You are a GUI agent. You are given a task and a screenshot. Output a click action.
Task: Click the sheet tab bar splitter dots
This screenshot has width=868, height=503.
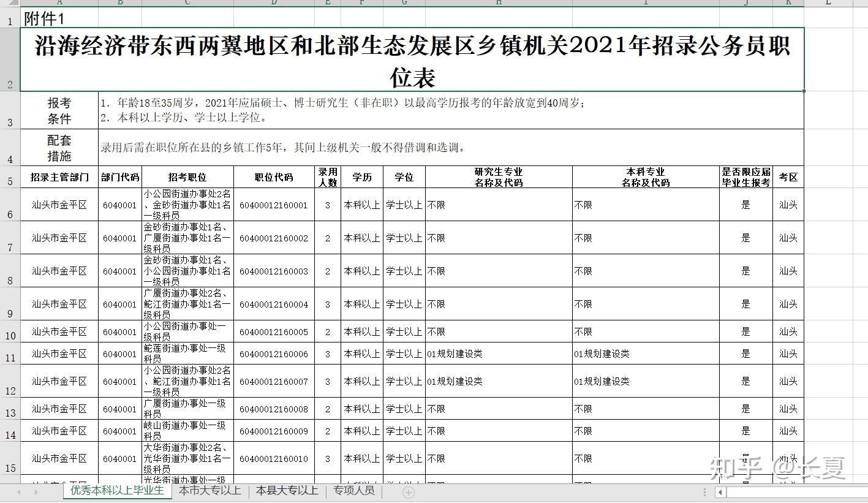pyautogui.click(x=705, y=492)
